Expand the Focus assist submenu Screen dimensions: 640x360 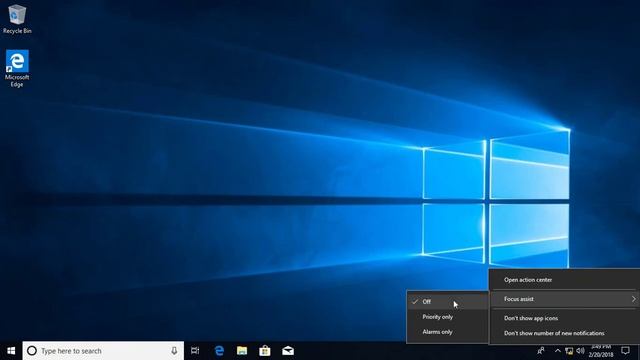[x=564, y=299]
